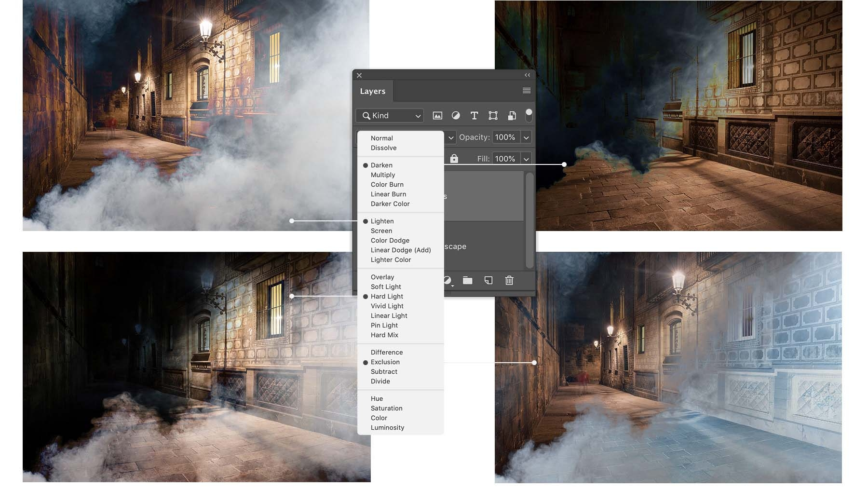Screen dimensions: 868x490
Task: Click the shape layers filter icon
Action: (x=493, y=116)
